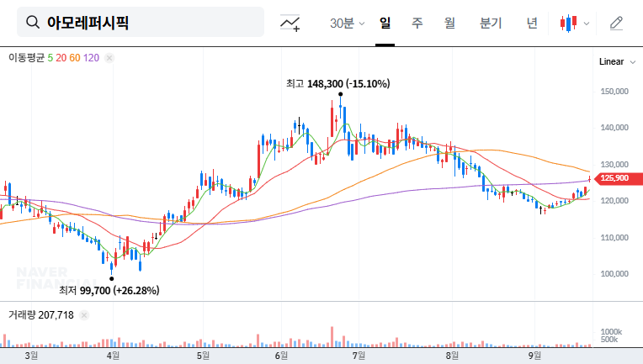Viewport: 643px width, 364px height.
Task: Remove the 이동평균 indicator with its X
Action: pos(109,58)
